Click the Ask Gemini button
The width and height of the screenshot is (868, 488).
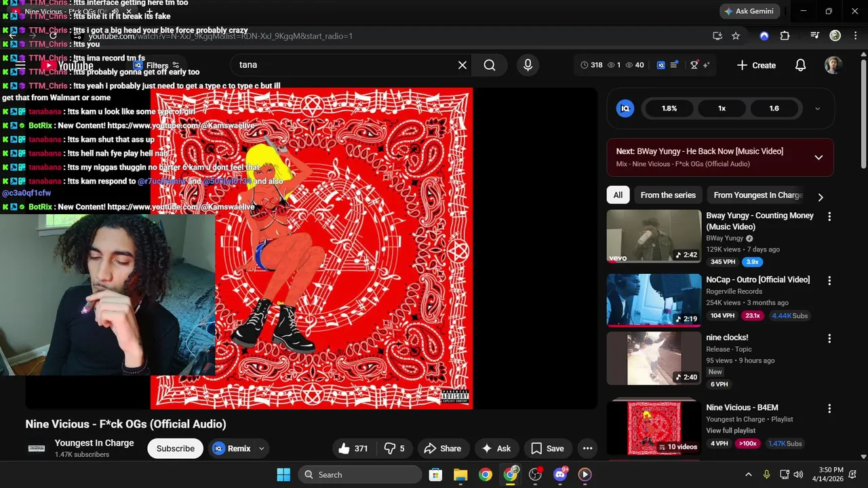pyautogui.click(x=749, y=11)
